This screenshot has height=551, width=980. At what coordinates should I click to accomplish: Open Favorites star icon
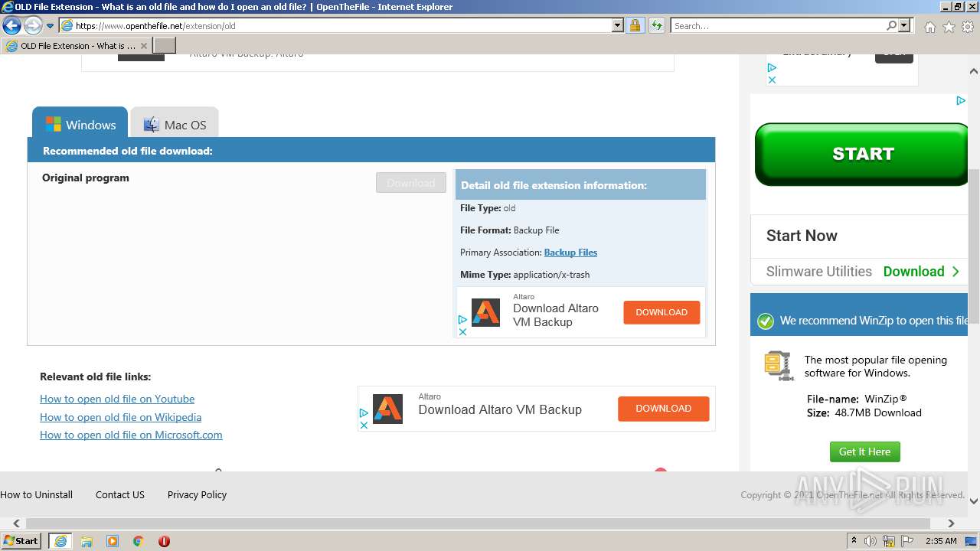click(x=949, y=27)
